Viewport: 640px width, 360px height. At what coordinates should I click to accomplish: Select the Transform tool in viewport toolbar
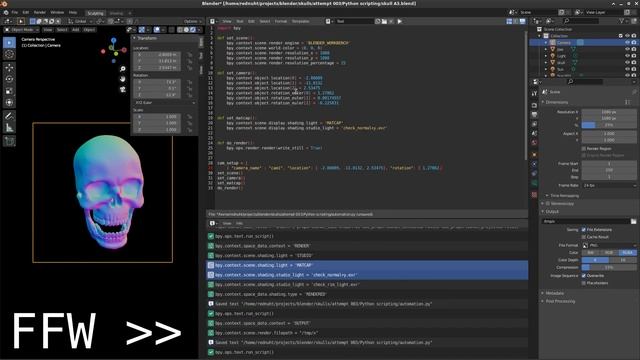9,103
